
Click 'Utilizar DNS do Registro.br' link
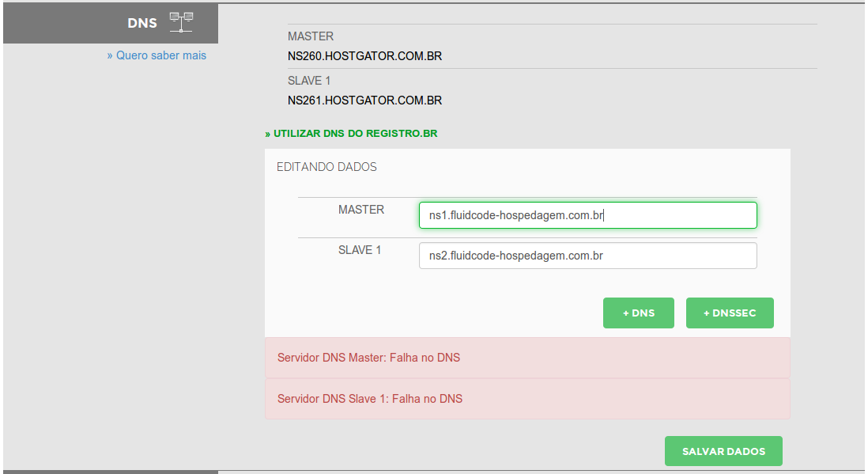tap(351, 134)
